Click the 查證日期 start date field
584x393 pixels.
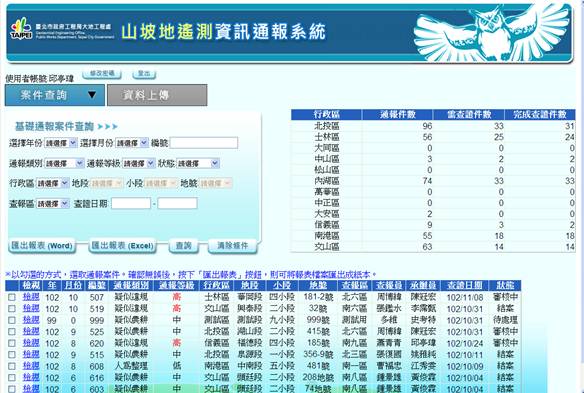click(x=131, y=203)
